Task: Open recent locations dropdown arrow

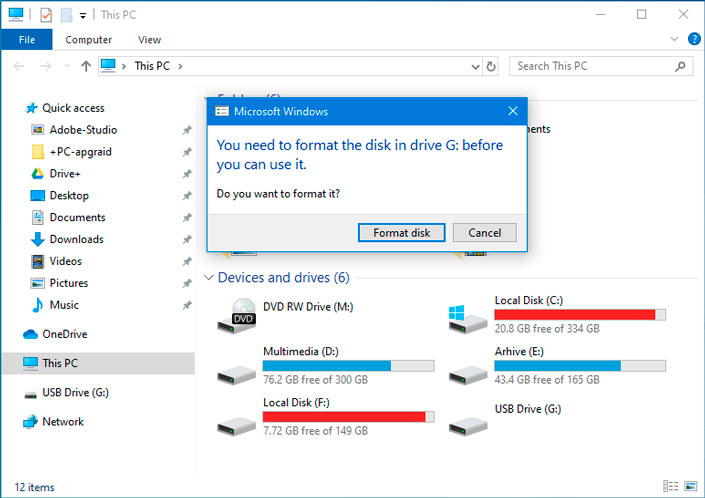Action: (x=67, y=67)
